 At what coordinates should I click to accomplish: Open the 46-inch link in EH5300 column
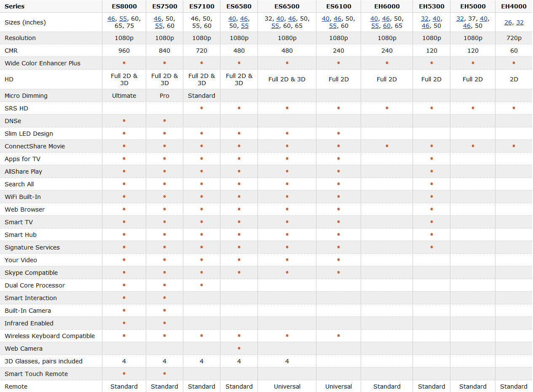(426, 26)
